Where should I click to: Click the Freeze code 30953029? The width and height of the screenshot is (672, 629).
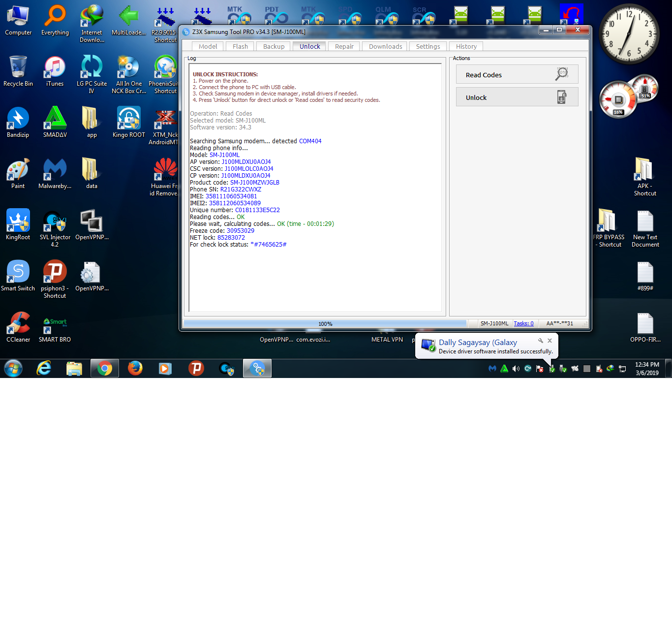tap(241, 231)
